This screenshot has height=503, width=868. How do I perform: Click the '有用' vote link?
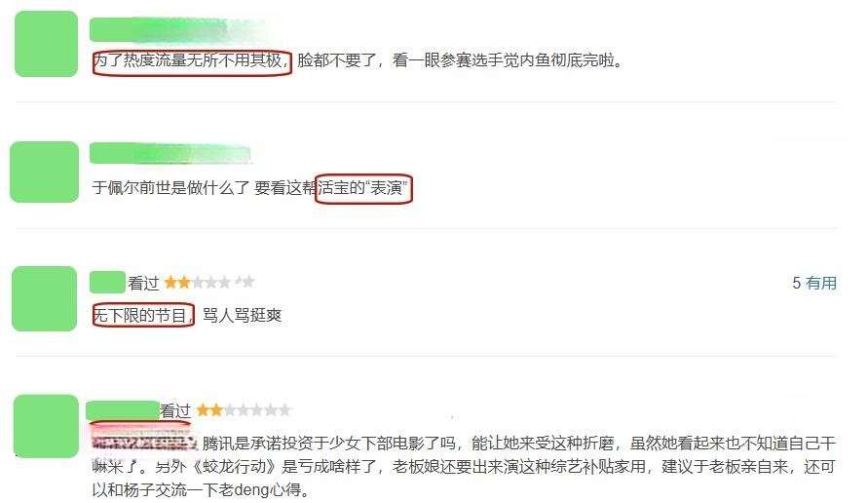click(820, 283)
